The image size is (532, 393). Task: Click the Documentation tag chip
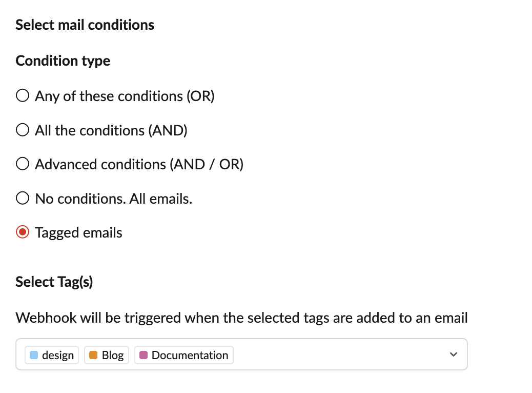click(184, 356)
